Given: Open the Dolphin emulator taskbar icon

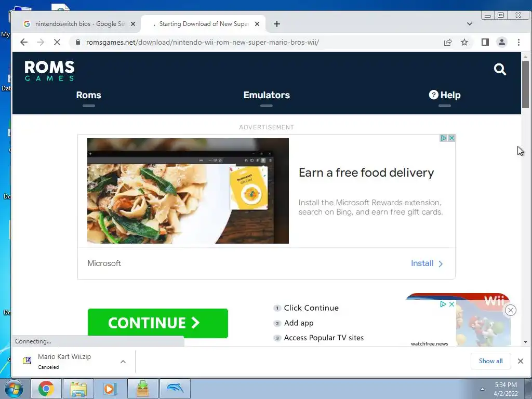Looking at the screenshot, I should click(175, 389).
